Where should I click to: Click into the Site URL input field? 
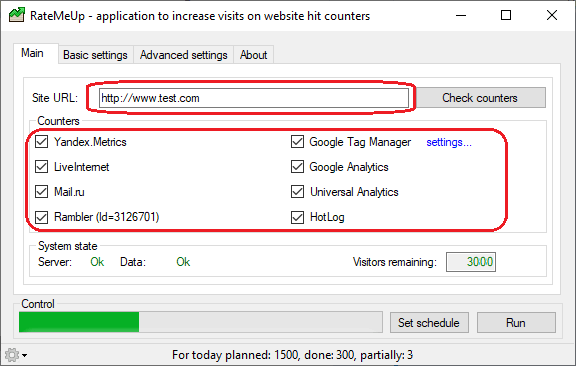point(253,98)
